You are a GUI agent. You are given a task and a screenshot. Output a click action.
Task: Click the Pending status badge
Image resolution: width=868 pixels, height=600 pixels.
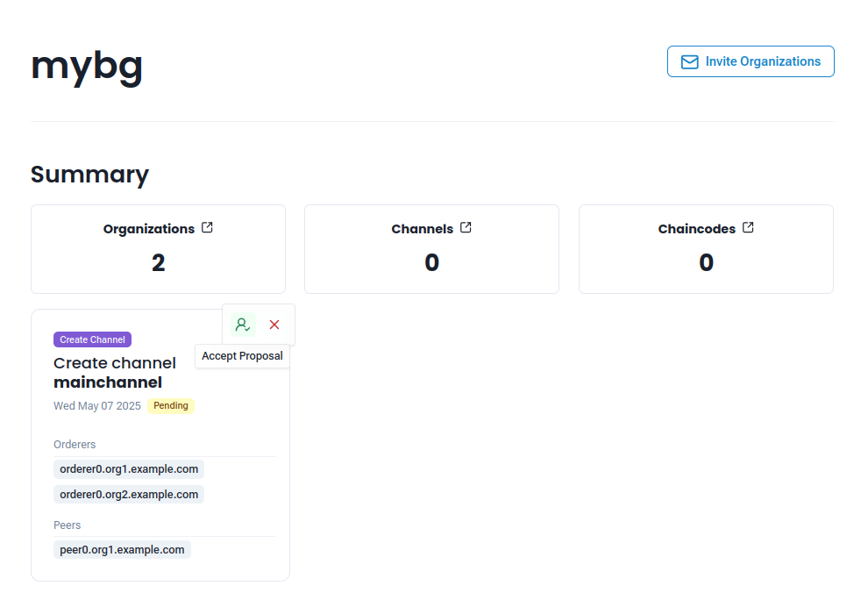click(x=170, y=405)
